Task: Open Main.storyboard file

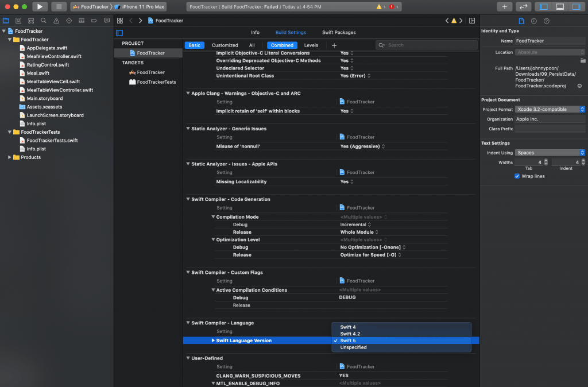Action: click(x=45, y=98)
